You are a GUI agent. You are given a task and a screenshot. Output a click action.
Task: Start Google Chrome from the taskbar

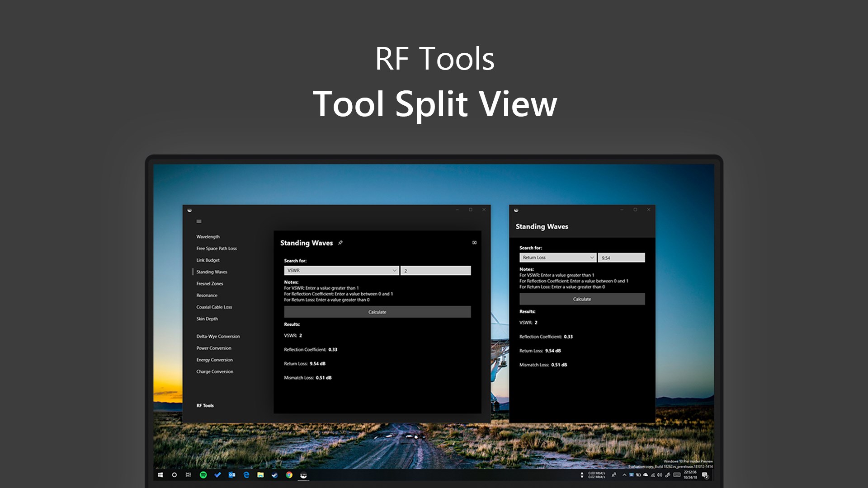click(x=289, y=475)
